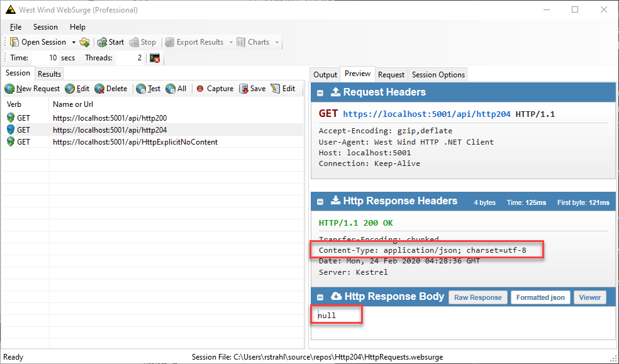
Task: Click the Raw Response button
Action: 477,297
